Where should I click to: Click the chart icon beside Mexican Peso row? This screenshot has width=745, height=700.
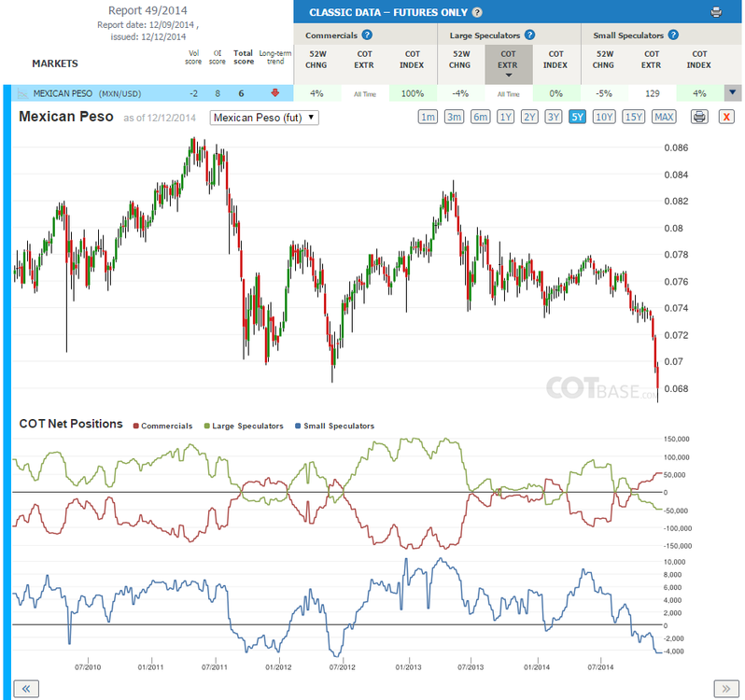coord(21,93)
